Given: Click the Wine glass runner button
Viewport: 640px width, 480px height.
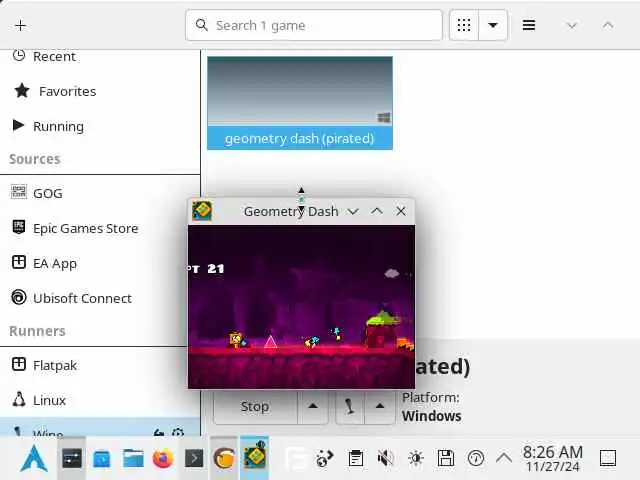Looking at the screenshot, I should [350, 407].
